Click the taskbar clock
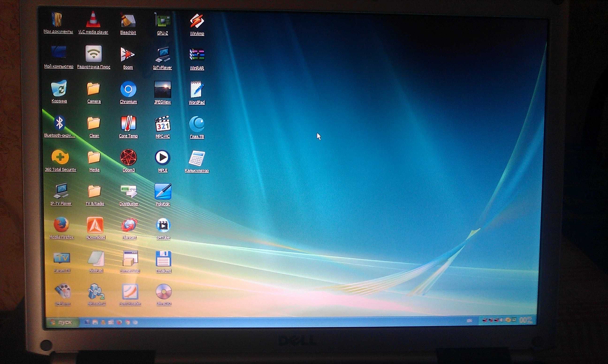The image size is (608, 364). coord(526,320)
